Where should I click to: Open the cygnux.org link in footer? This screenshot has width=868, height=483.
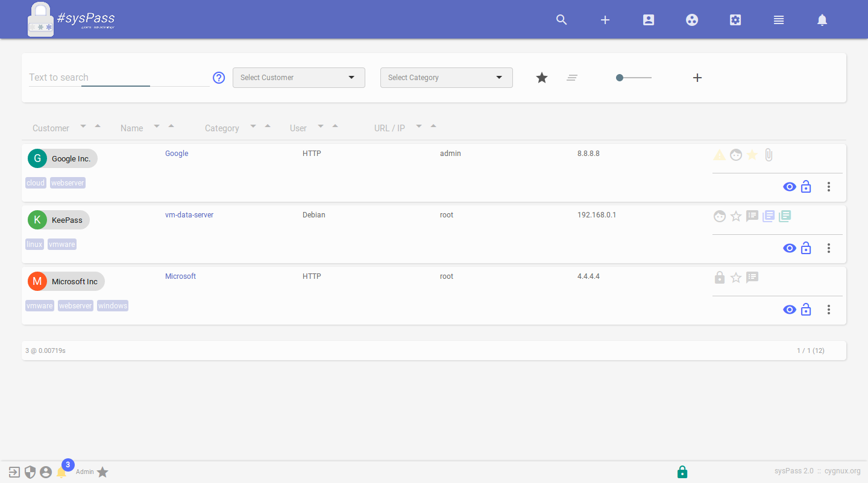pyautogui.click(x=842, y=471)
